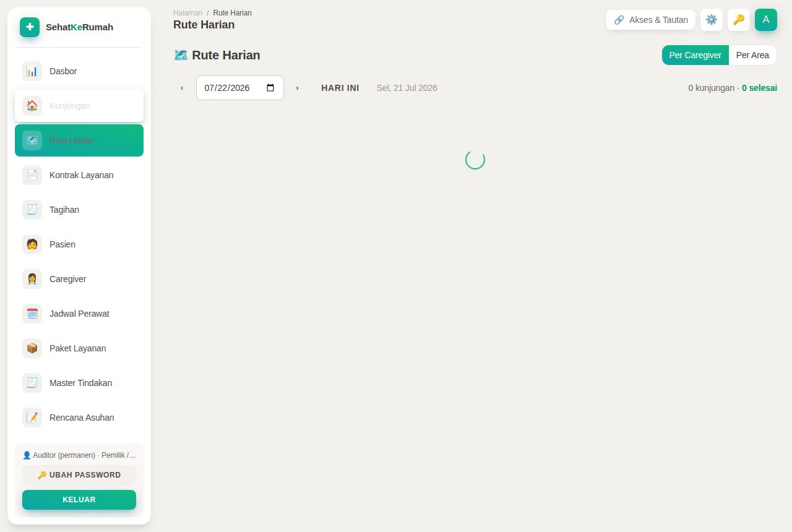Open the Pasien person icon
Image resolution: width=792 pixels, height=532 pixels.
32,244
